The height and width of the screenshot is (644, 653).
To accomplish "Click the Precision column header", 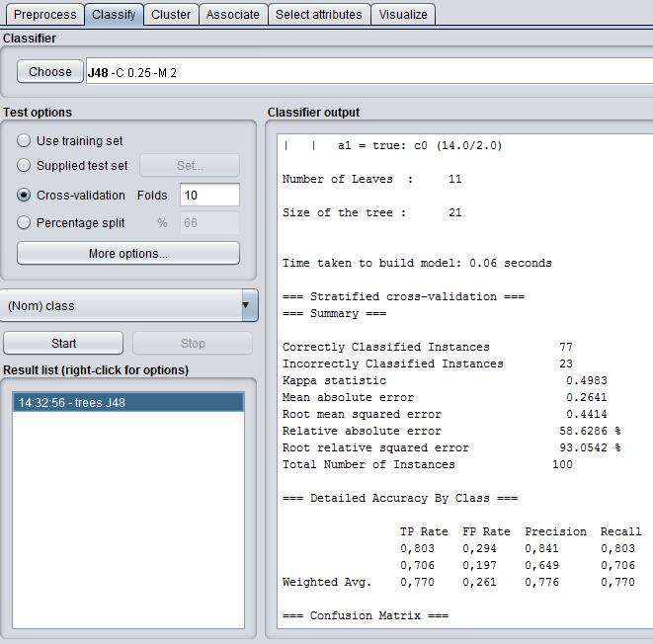I will pyautogui.click(x=555, y=531).
